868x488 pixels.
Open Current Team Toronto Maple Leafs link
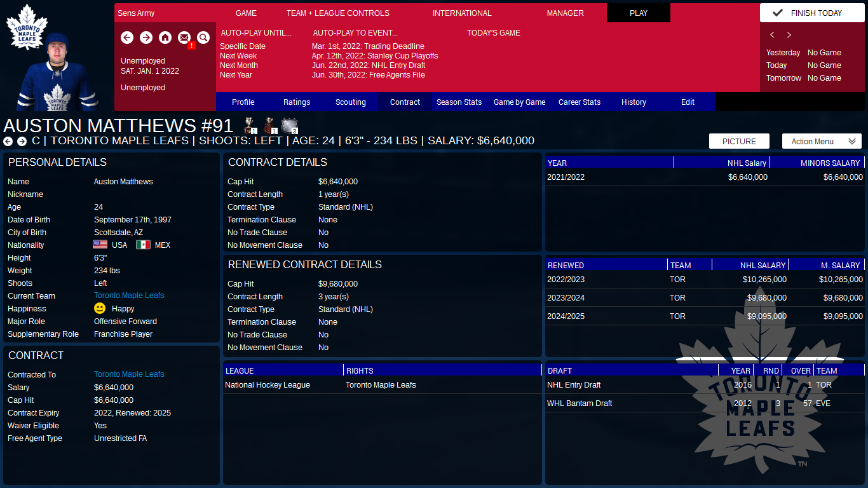coord(129,295)
